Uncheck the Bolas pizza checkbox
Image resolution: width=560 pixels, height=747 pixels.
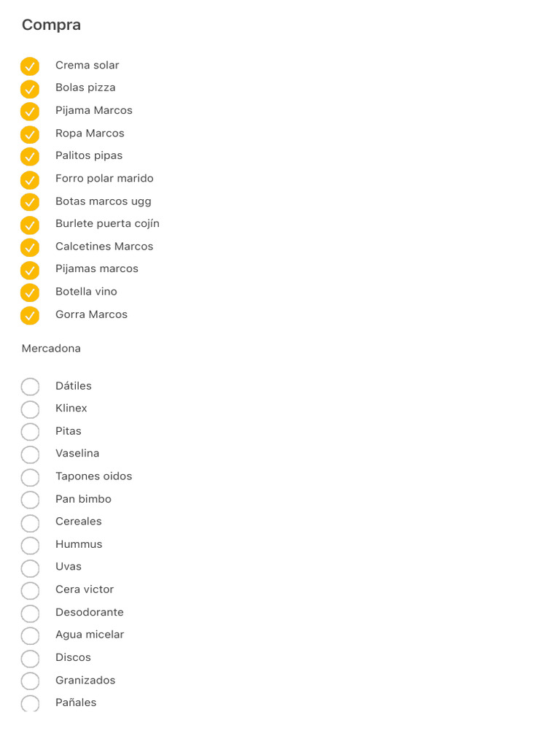30,89
